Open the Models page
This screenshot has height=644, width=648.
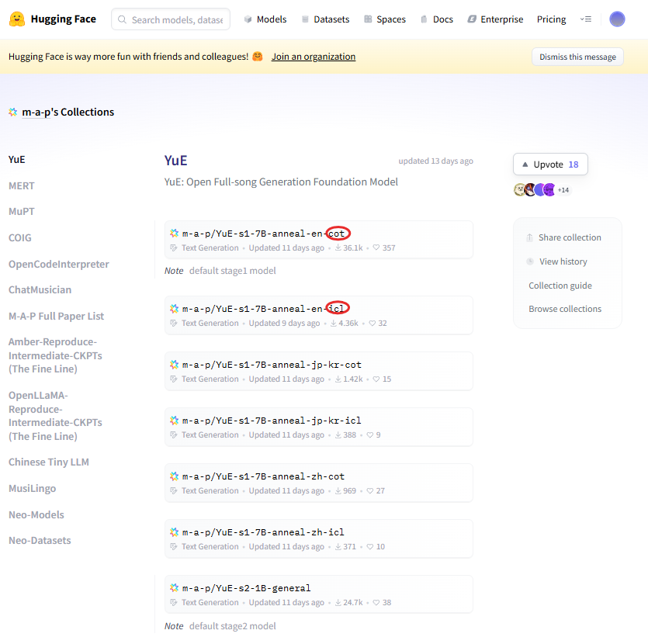[x=265, y=19]
